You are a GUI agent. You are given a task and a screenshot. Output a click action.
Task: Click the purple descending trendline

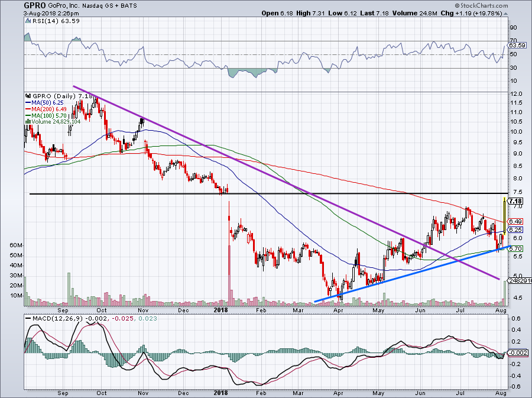coord(285,182)
